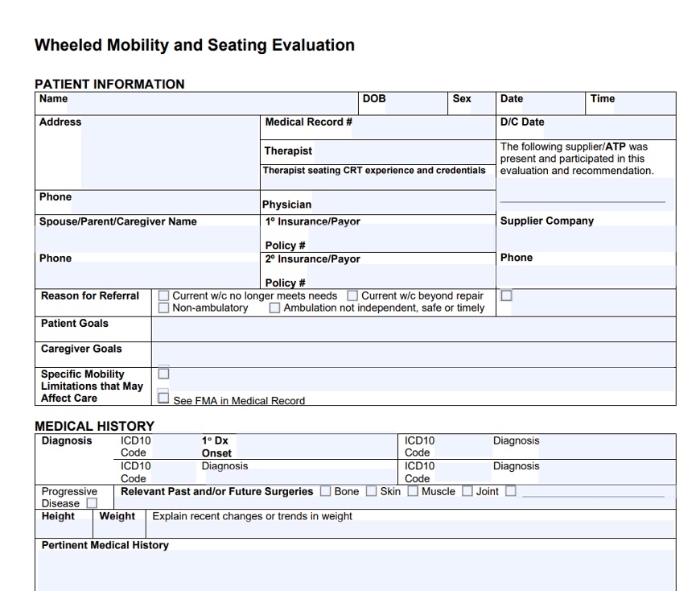Click the Pertinent Medical History text area
The image size is (700, 591).
coord(356,570)
